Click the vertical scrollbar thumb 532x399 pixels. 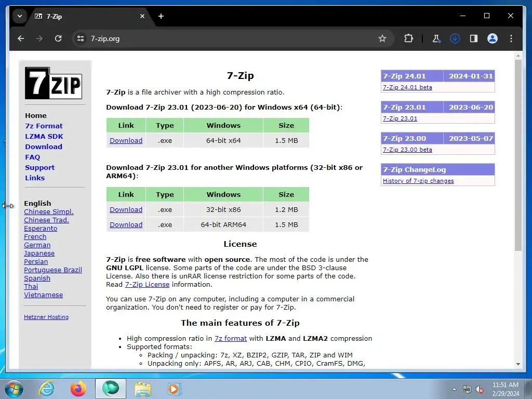(x=518, y=155)
